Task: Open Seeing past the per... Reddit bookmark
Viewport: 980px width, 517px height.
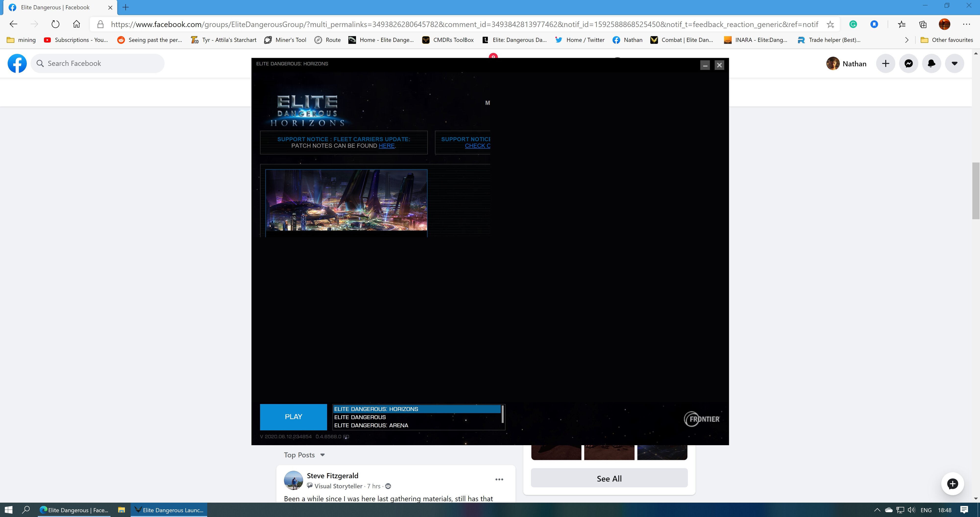Action: (150, 40)
